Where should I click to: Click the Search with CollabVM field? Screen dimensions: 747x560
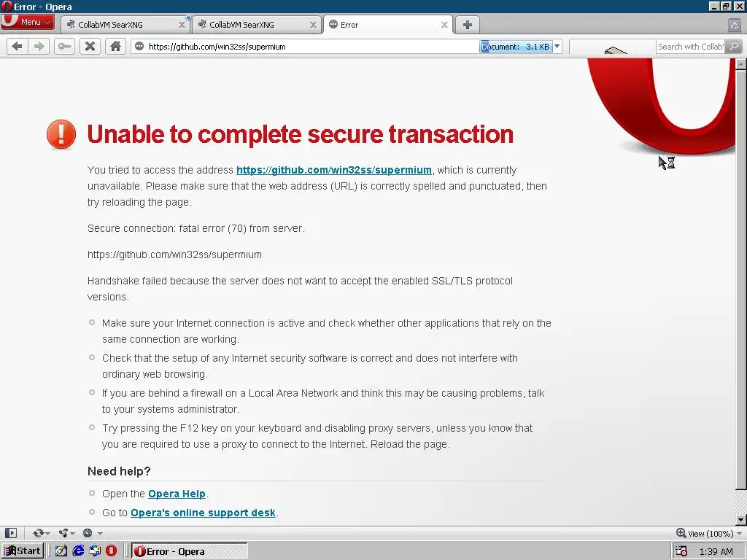690,46
